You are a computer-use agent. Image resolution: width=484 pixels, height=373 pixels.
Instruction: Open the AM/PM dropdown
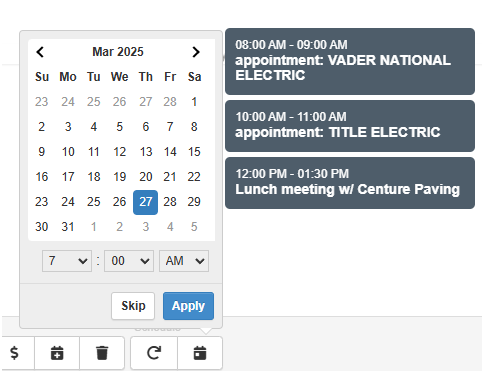pyautogui.click(x=184, y=261)
